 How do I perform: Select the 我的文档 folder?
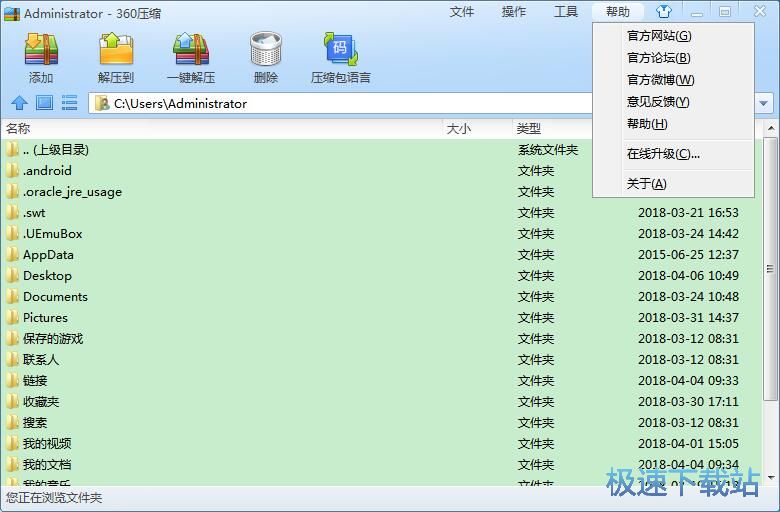click(47, 465)
